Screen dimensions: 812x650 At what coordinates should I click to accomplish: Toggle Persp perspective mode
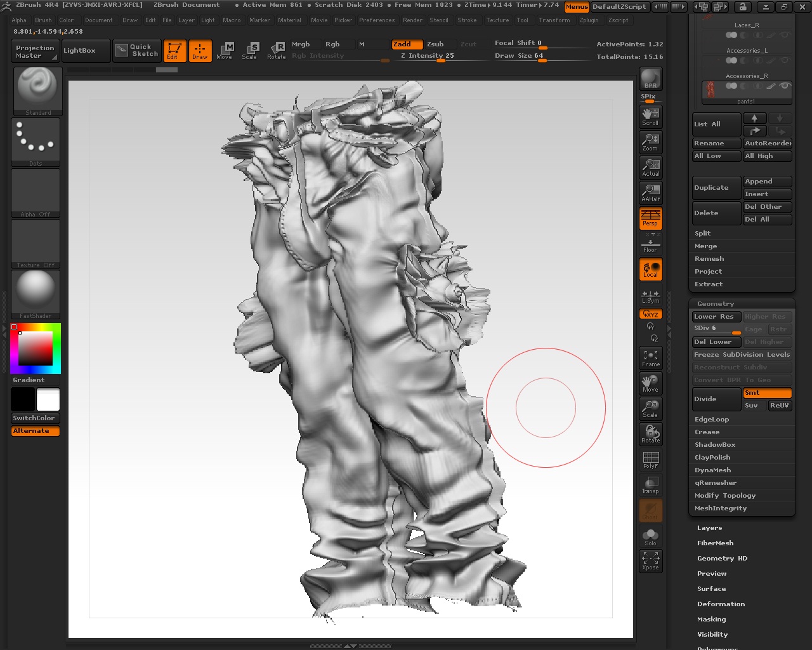pos(650,218)
